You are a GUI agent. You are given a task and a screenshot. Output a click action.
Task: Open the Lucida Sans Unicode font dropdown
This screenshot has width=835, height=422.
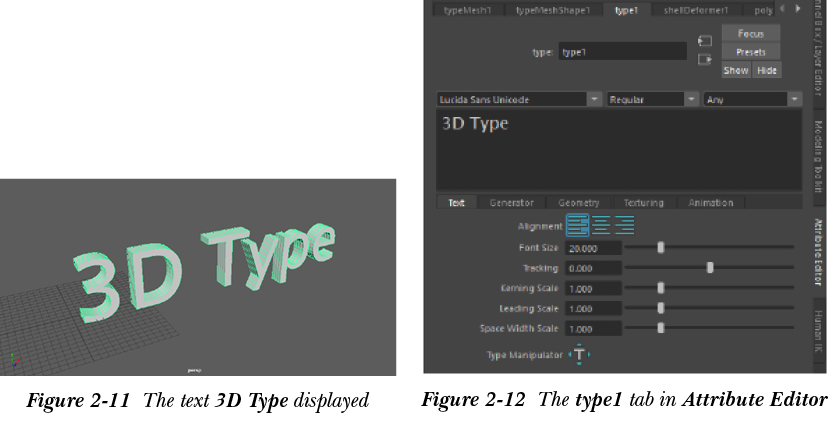[594, 100]
